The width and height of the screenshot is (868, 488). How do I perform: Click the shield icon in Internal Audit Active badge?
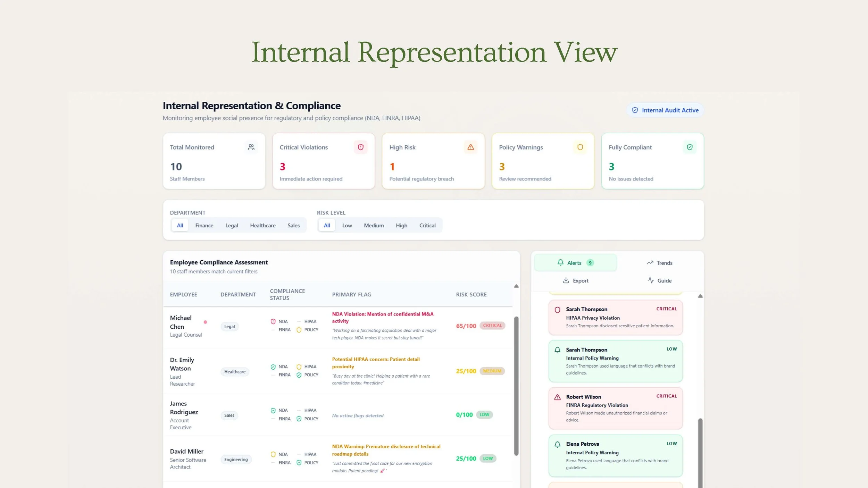[x=635, y=110]
